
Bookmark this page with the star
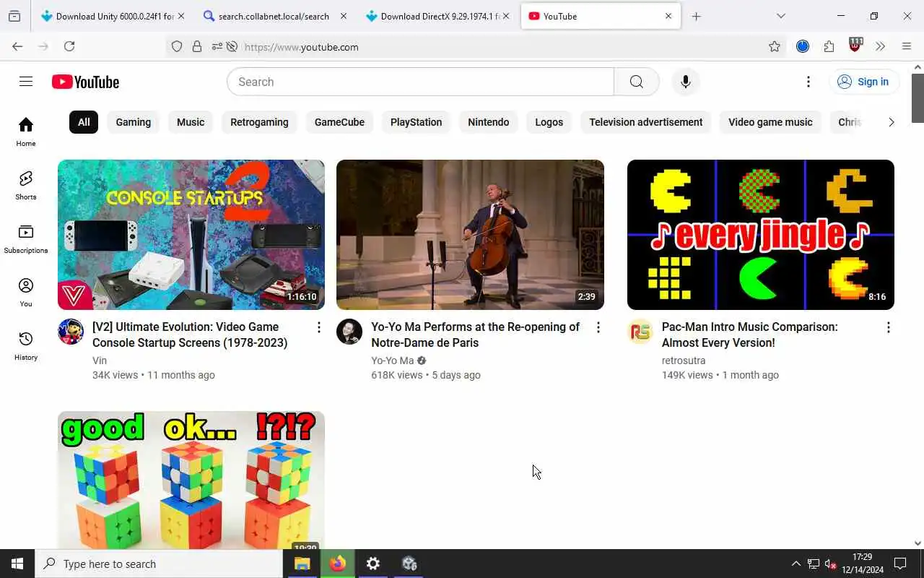[x=775, y=46]
